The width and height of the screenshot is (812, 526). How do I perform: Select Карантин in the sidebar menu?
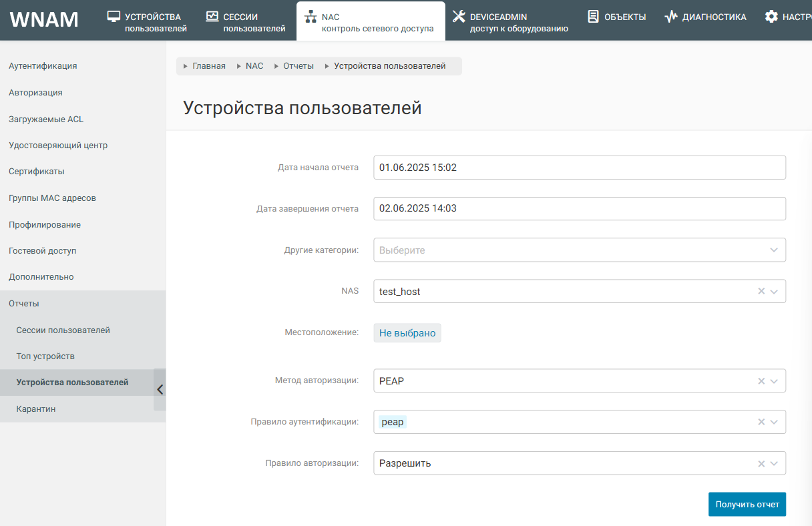click(36, 409)
